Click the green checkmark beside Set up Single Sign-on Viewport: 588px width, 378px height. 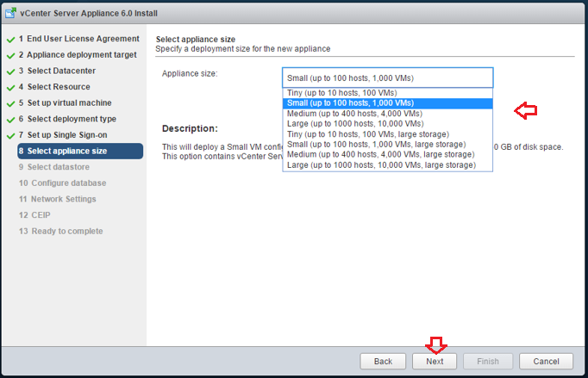pyautogui.click(x=11, y=136)
